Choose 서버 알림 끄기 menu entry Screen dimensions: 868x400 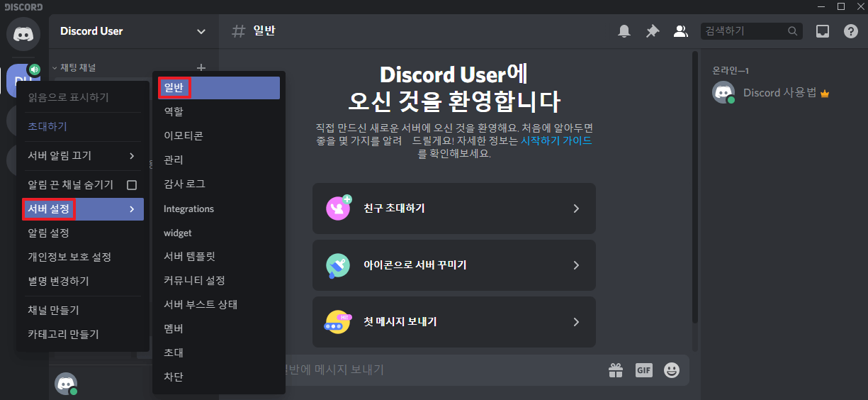83,155
